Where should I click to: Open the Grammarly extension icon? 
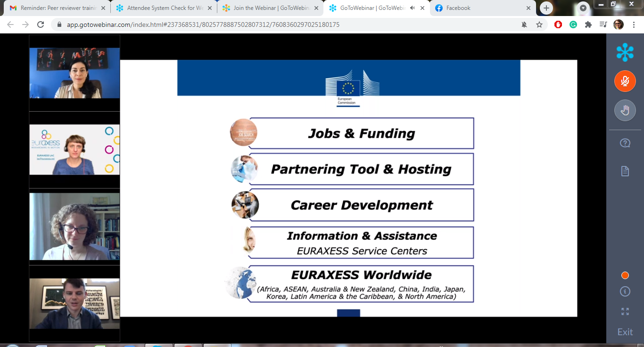(x=573, y=25)
